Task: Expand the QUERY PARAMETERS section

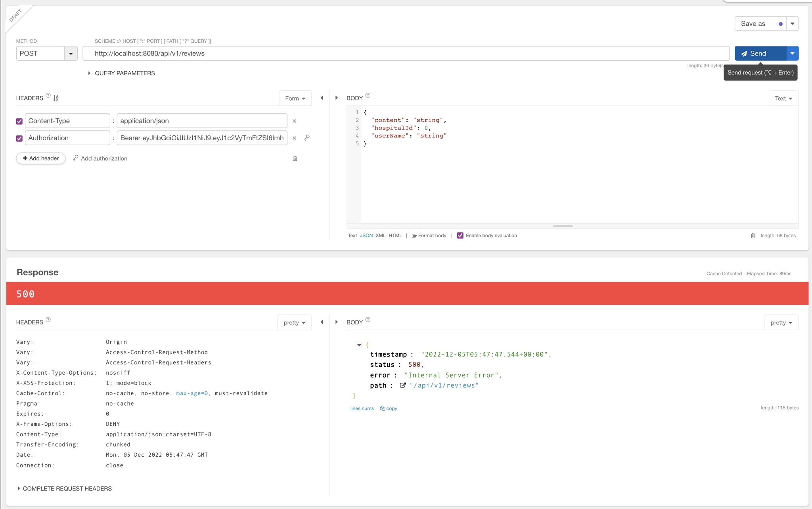Action: 121,73
